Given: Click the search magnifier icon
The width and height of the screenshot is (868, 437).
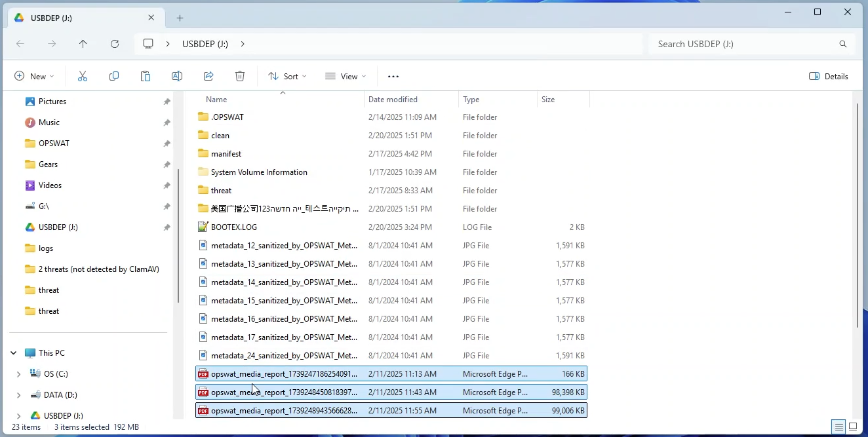Looking at the screenshot, I should 843,44.
